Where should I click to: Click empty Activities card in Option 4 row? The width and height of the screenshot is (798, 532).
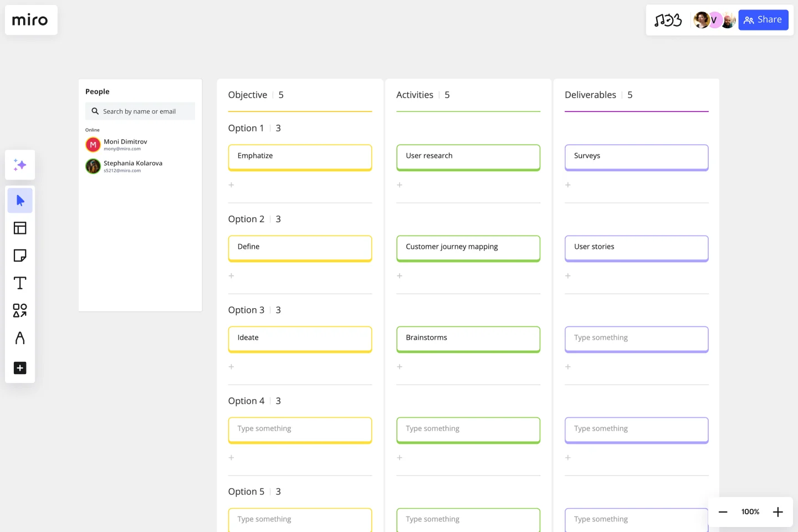point(468,431)
